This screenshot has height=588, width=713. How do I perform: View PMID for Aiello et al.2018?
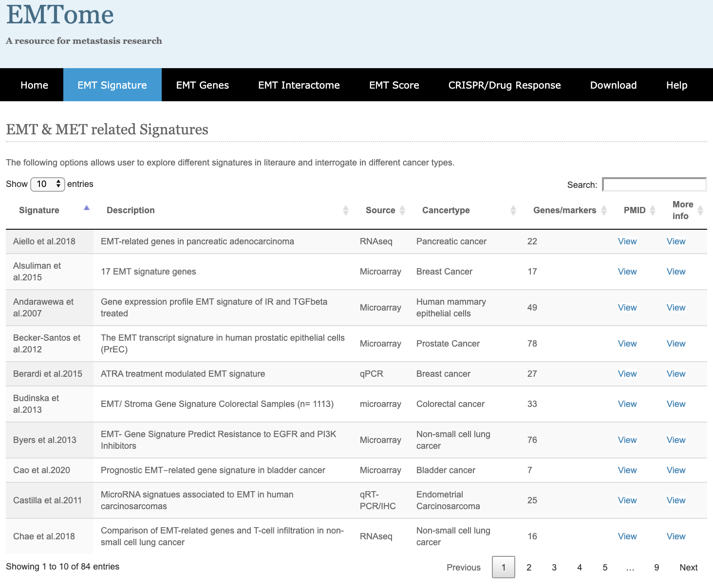[627, 241]
